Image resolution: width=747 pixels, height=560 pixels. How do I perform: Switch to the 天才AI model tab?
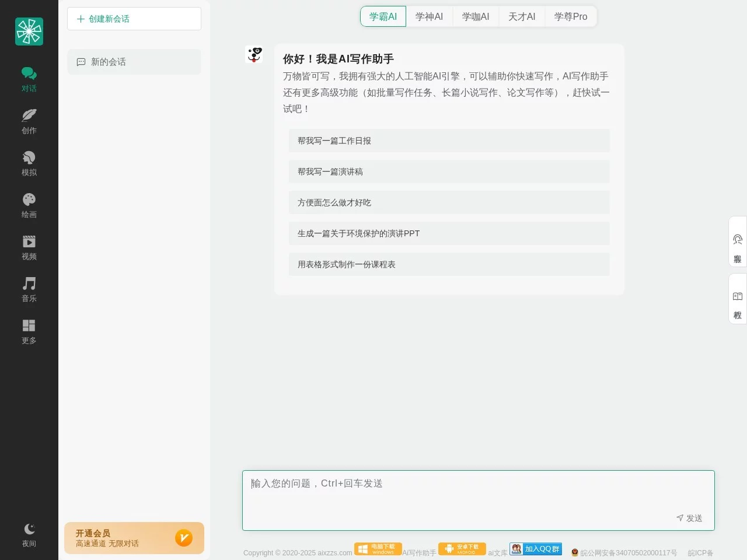522,17
